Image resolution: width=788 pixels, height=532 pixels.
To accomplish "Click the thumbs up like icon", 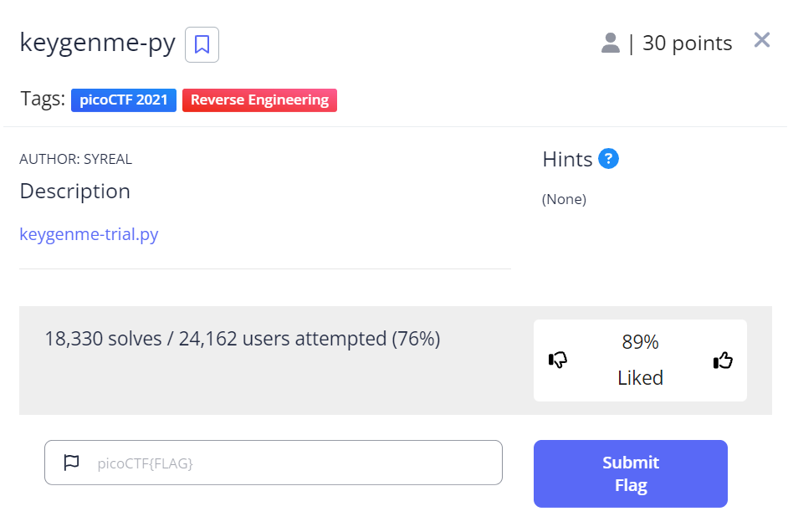I will [723, 360].
